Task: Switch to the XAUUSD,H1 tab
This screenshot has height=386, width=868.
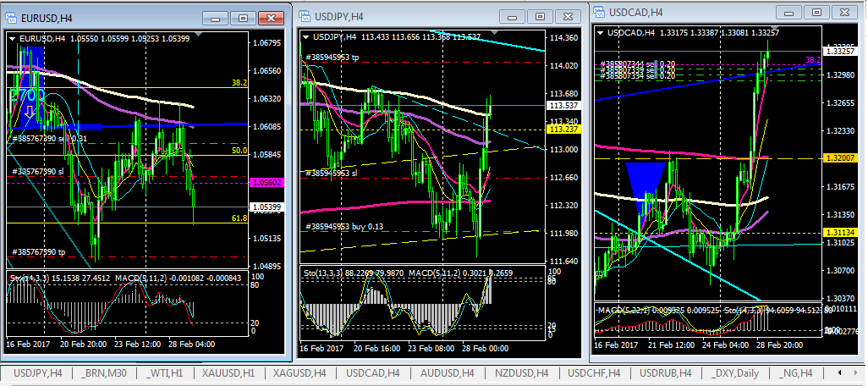Action: point(228,372)
